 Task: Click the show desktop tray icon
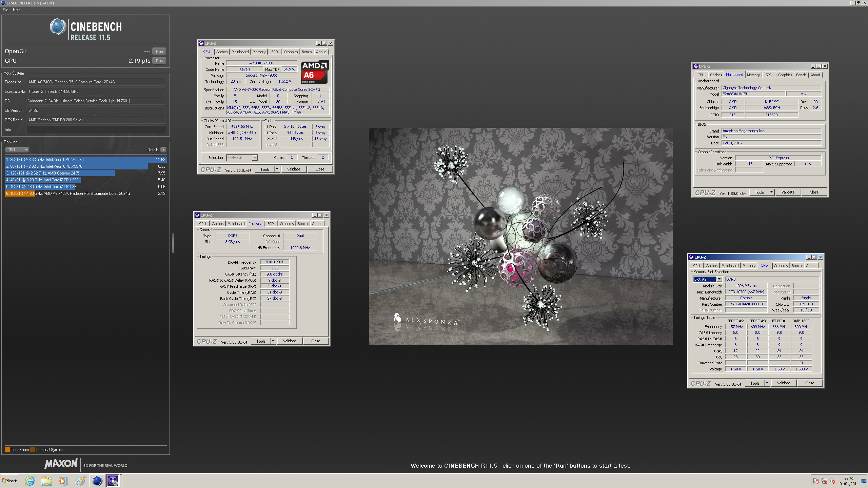[864, 481]
